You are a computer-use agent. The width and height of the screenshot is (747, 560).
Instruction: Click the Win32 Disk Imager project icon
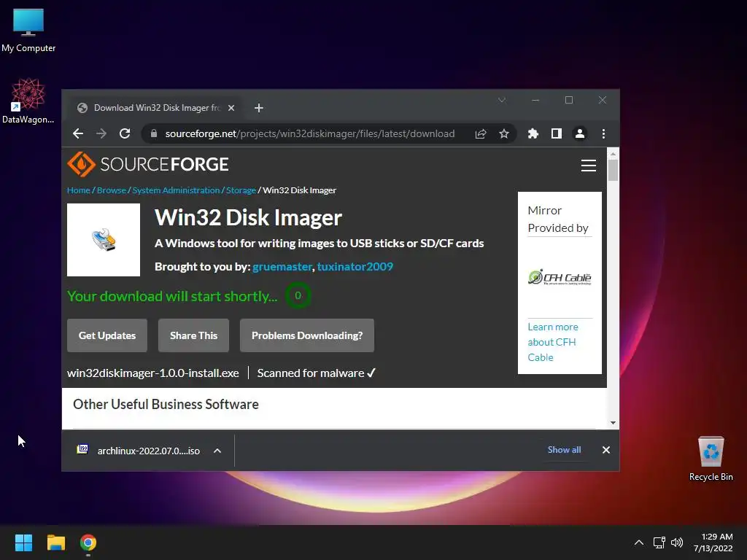pos(104,240)
